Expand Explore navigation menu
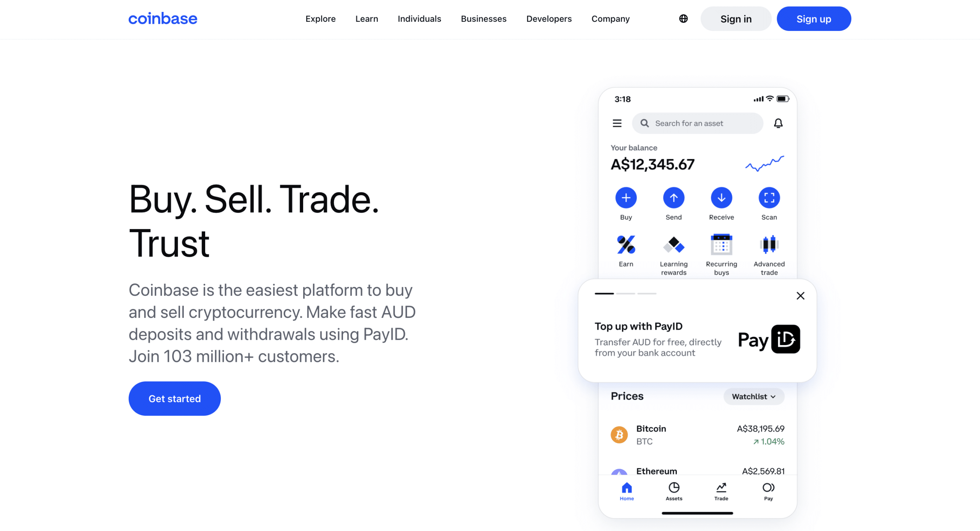This screenshot has height=531, width=980. (320, 18)
